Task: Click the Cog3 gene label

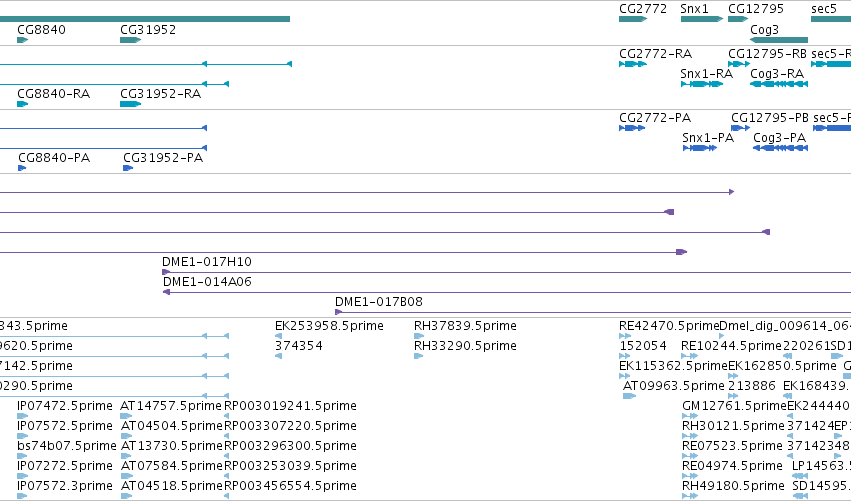Action: [764, 30]
